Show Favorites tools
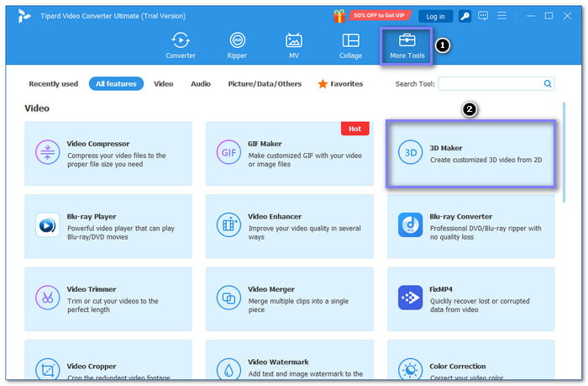This screenshot has height=386, width=588. 340,84
